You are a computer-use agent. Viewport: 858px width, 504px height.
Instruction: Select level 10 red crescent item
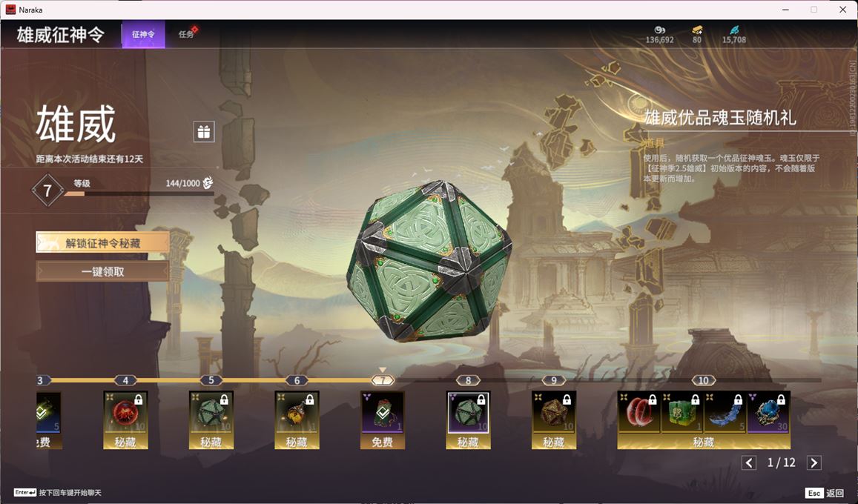click(639, 413)
